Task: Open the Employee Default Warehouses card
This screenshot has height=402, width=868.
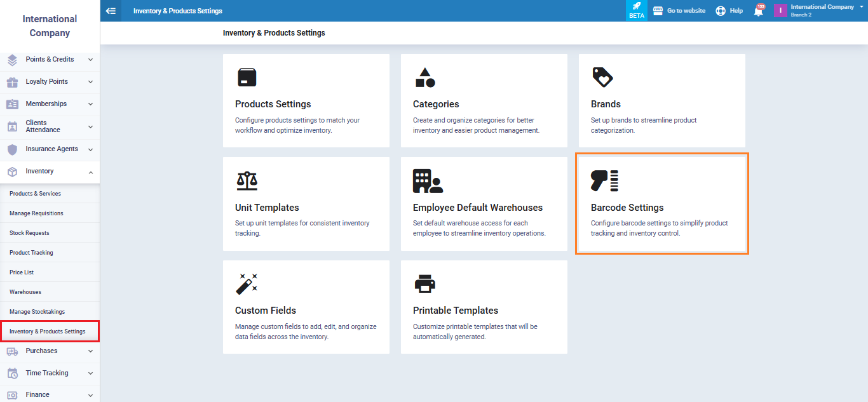Action: tap(484, 204)
